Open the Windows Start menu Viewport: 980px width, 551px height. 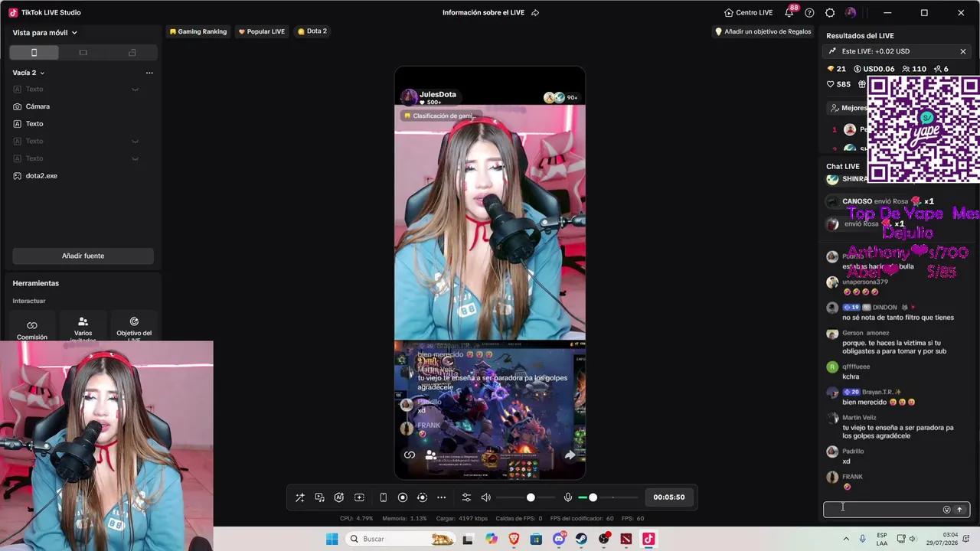point(332,539)
